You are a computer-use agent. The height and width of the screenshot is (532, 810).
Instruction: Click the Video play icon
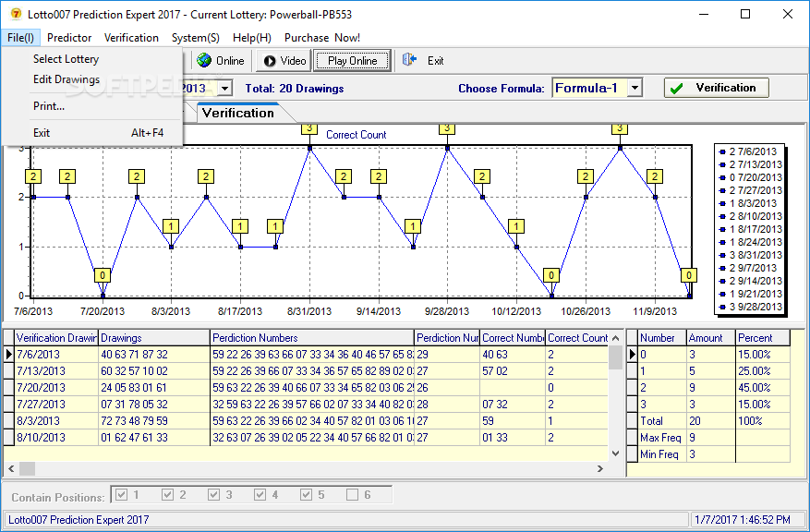click(270, 61)
